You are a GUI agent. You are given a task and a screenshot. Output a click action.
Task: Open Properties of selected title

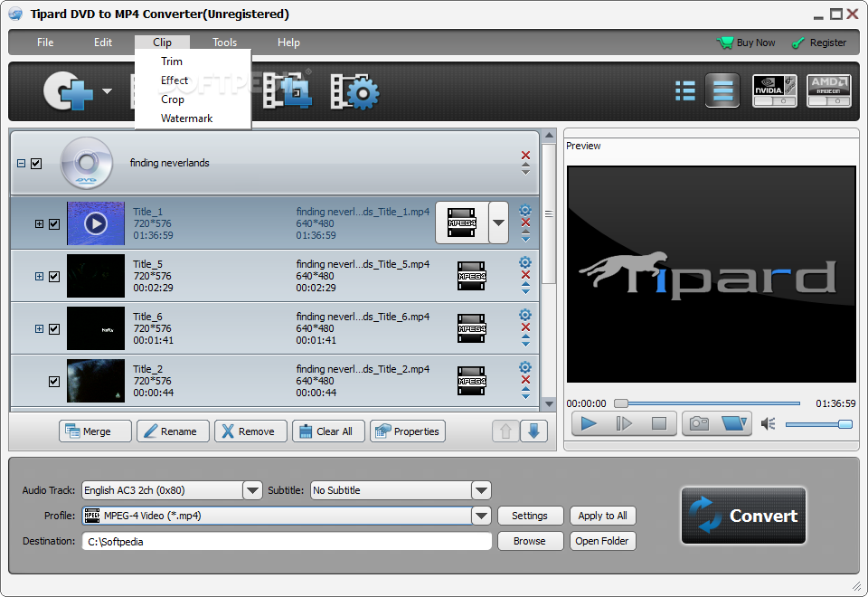pyautogui.click(x=408, y=431)
